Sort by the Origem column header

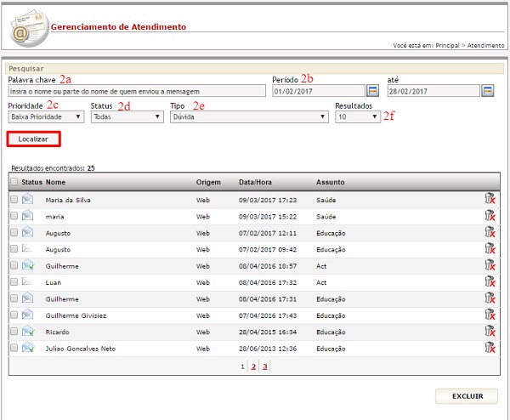[208, 182]
